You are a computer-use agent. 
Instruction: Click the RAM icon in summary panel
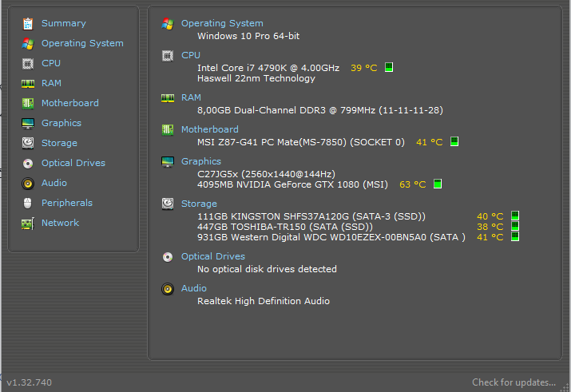tap(168, 98)
